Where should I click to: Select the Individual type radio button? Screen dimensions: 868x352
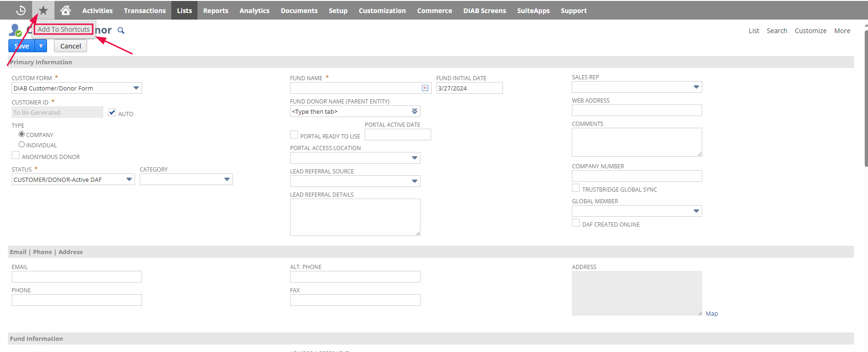[21, 145]
